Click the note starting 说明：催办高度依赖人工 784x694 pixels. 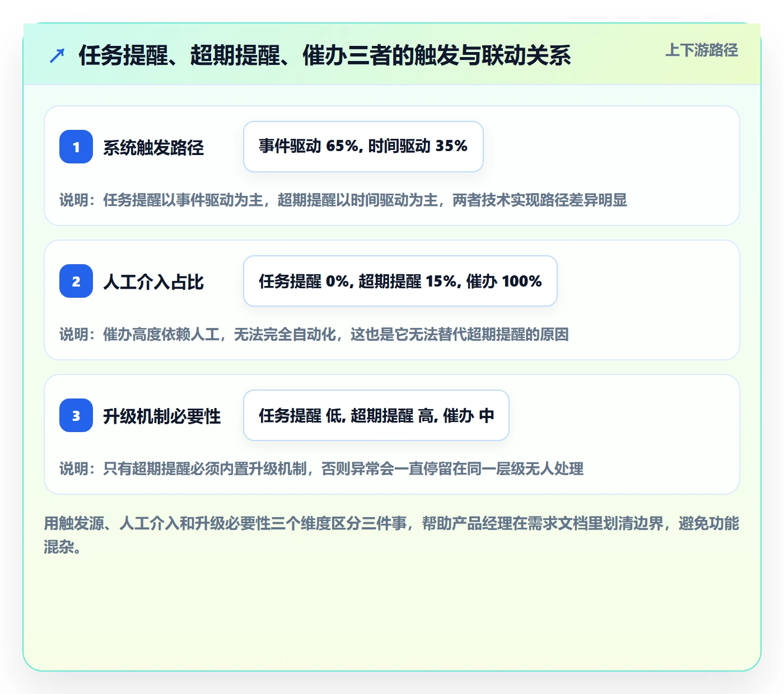[x=314, y=334]
